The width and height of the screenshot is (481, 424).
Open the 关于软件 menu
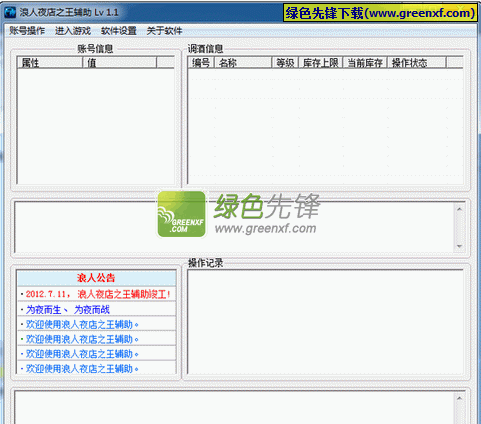[164, 31]
